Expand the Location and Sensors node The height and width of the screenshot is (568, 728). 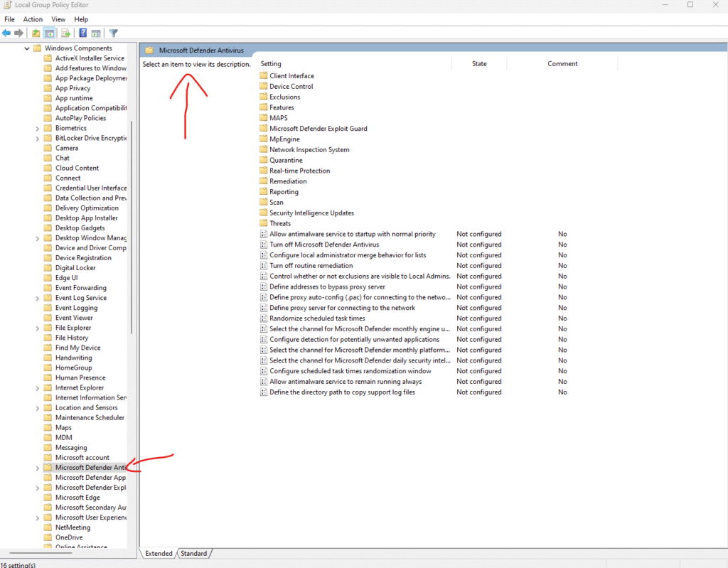[38, 408]
